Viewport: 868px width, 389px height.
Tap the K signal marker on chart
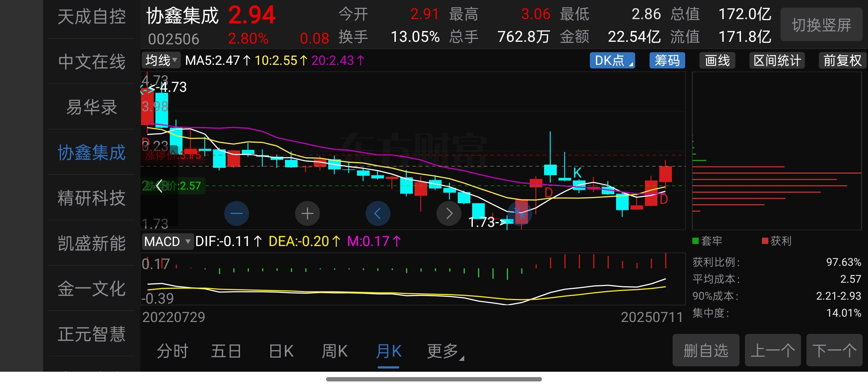(577, 173)
